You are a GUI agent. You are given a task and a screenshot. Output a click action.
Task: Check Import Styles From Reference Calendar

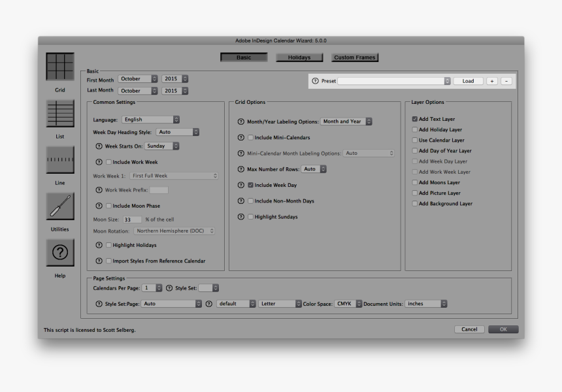coord(108,261)
